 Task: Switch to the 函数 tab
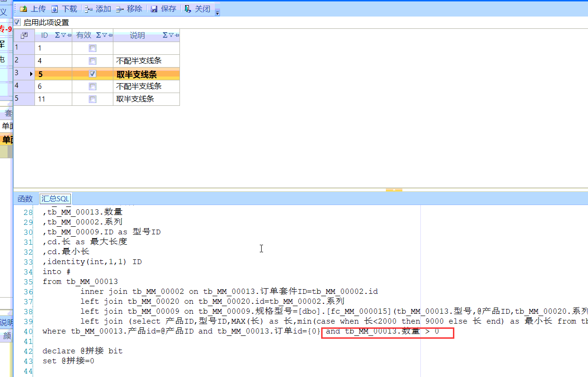25,199
